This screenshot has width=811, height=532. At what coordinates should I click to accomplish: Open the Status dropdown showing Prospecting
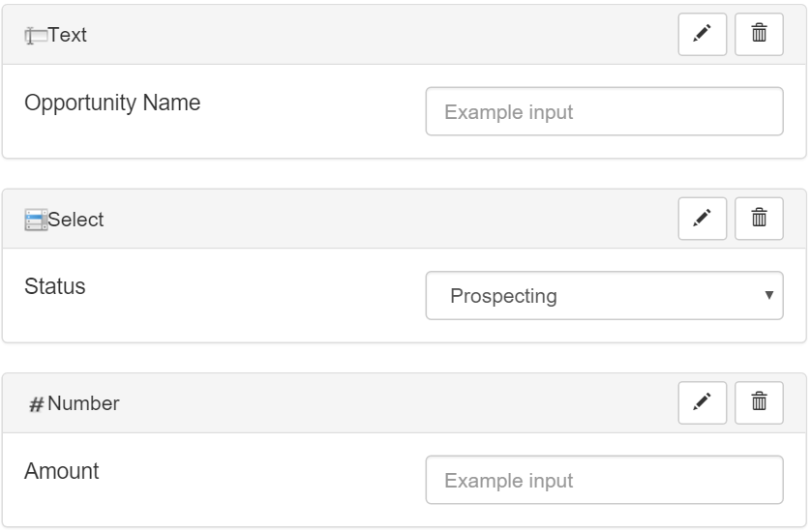[x=604, y=295]
